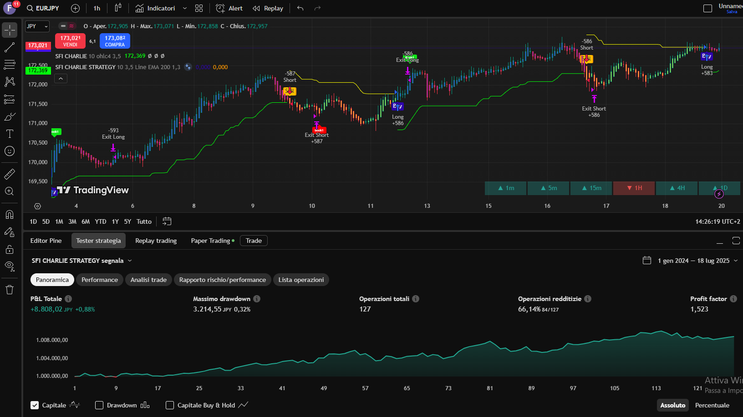The width and height of the screenshot is (743, 417).
Task: Open the chart settings gear at bottom left
Action: 37,206
